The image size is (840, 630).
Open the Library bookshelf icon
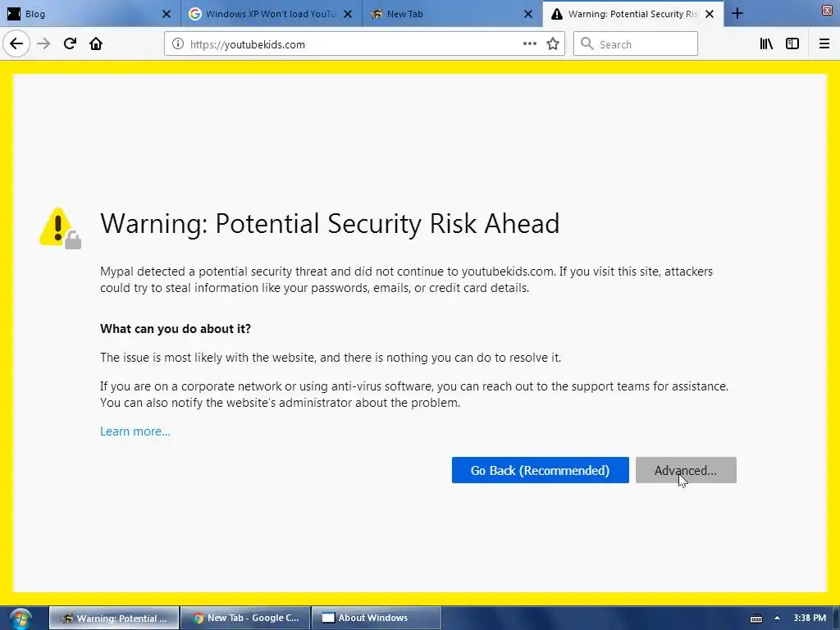(766, 44)
